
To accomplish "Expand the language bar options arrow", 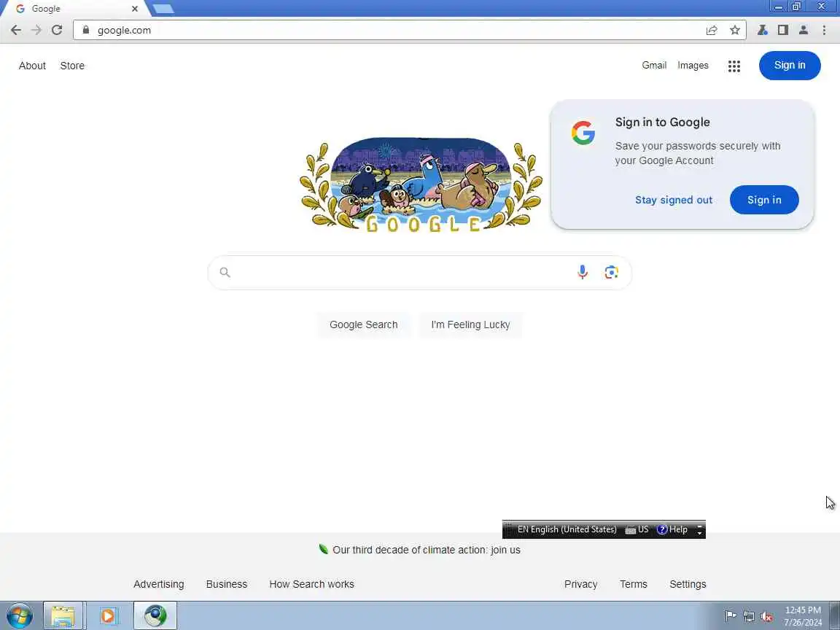I will [x=699, y=530].
